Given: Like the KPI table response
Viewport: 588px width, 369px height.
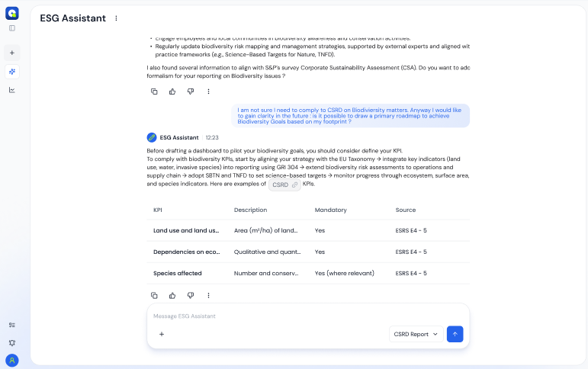Looking at the screenshot, I should pos(172,295).
